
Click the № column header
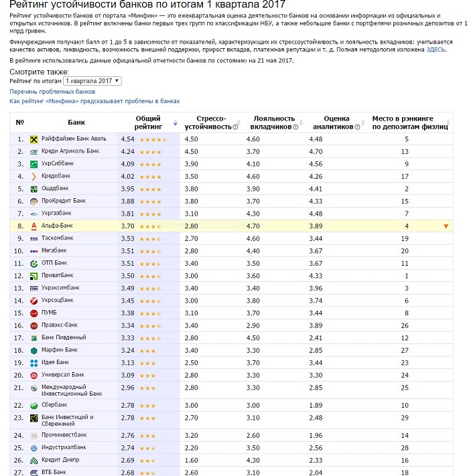click(19, 123)
